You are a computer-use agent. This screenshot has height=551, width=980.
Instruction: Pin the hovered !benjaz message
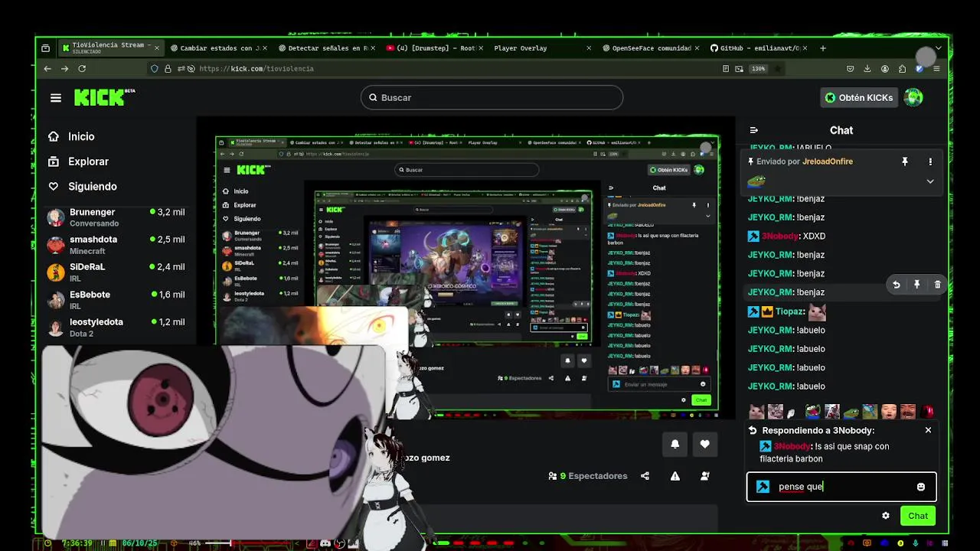click(x=916, y=285)
